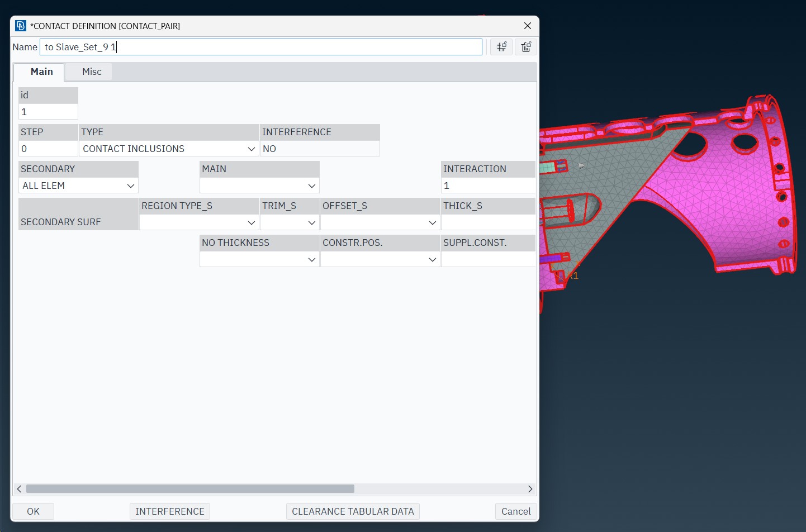Click into the Name text field

(260, 47)
